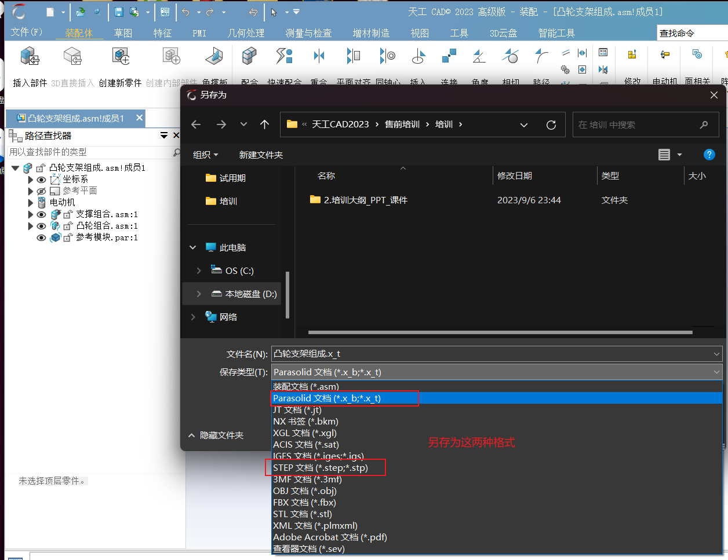728x560 pixels.
Task: Click the 文件名 input field
Action: 493,354
